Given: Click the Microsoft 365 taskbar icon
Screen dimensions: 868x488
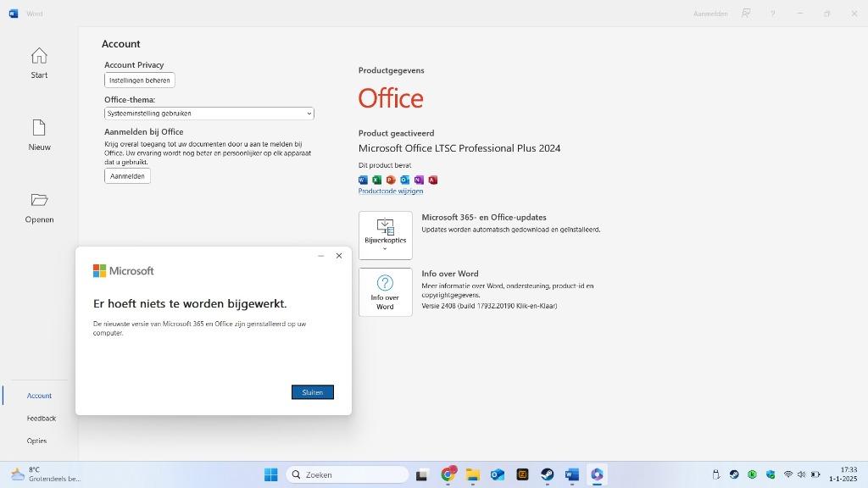Looking at the screenshot, I should click(x=597, y=474).
